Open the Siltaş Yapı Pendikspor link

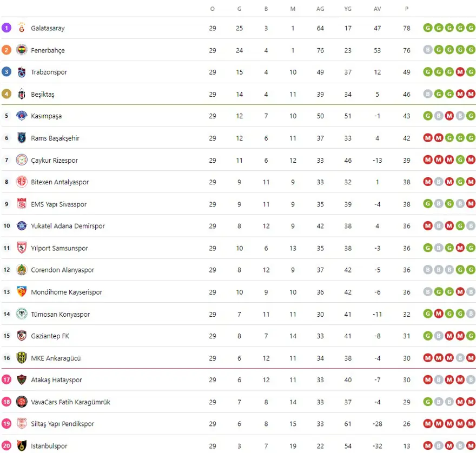click(62, 424)
